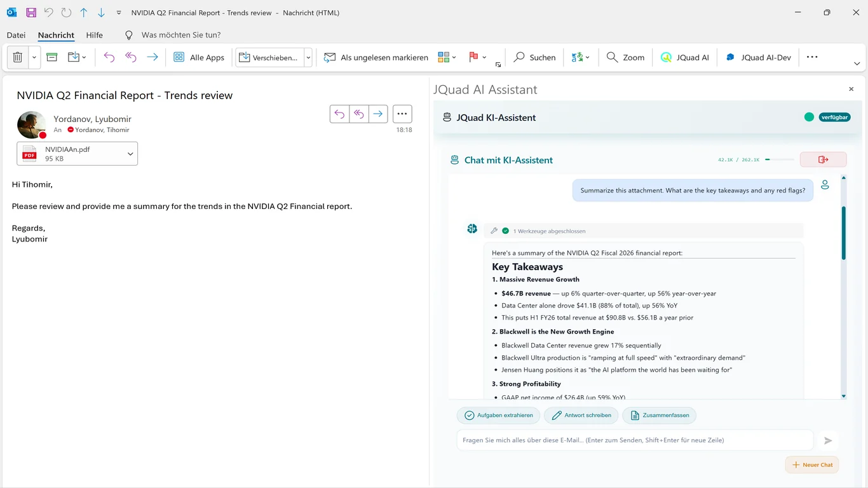Open the Translate icon dropdown
Screen dimensions: 868x488
[x=581, y=57]
